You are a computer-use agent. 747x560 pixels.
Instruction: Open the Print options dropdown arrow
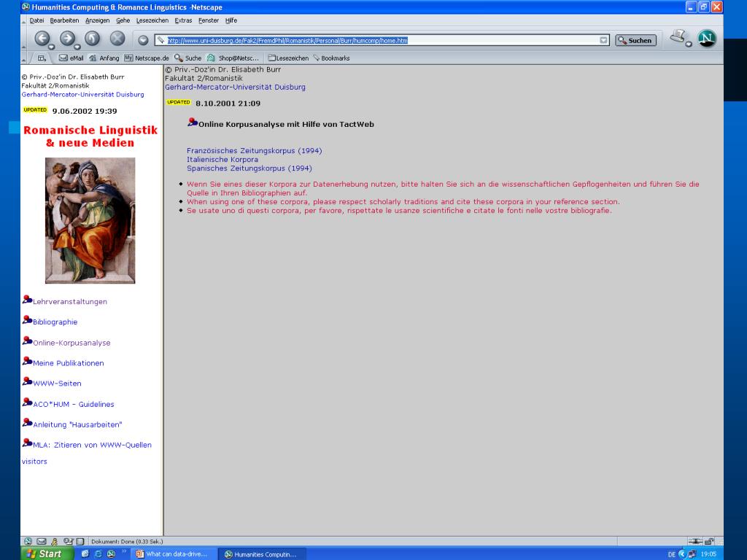689,44
